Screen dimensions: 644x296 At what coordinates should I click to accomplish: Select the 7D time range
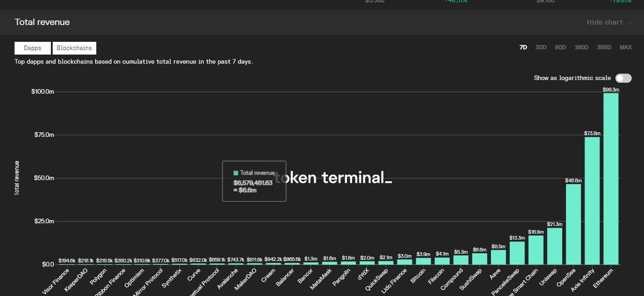coord(523,48)
